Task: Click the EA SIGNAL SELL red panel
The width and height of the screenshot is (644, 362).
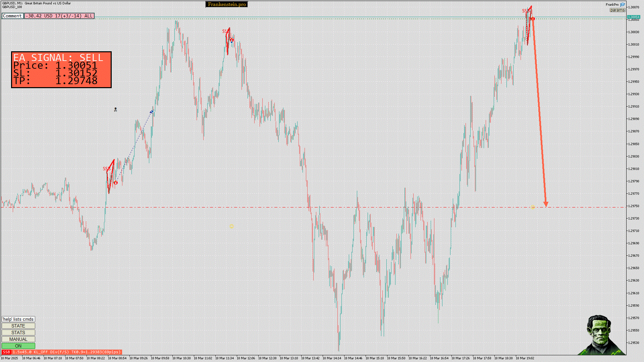Action: point(61,70)
